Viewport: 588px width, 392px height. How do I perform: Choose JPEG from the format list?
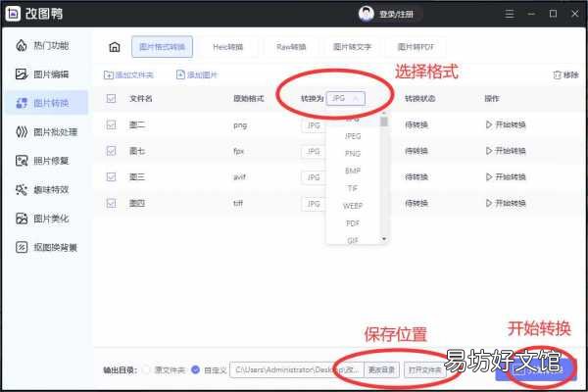(353, 136)
